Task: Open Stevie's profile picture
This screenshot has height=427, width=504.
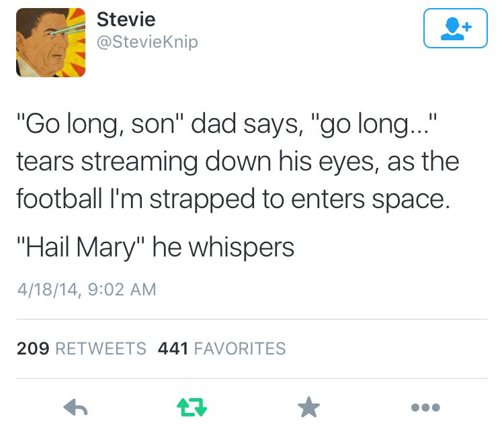Action: click(51, 42)
